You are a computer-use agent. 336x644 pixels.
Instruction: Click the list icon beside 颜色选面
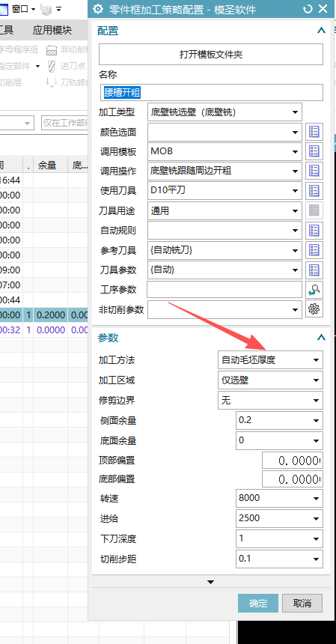coord(314,132)
